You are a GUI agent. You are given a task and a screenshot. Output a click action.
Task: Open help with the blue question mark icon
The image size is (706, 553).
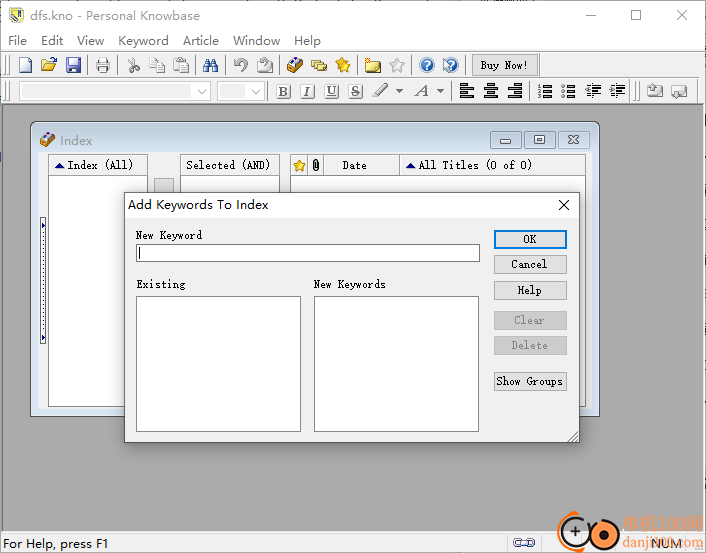point(426,65)
